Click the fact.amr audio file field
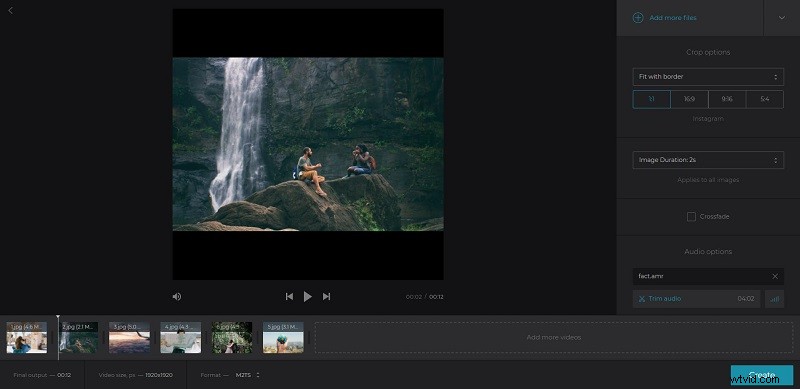 tap(708, 276)
